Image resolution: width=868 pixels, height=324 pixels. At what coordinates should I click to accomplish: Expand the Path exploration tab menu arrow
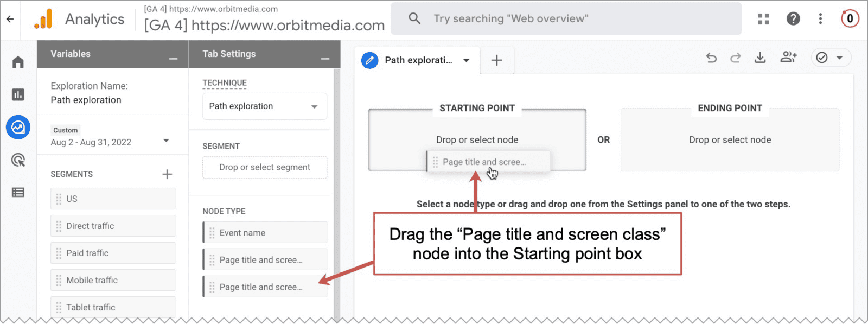(x=467, y=60)
